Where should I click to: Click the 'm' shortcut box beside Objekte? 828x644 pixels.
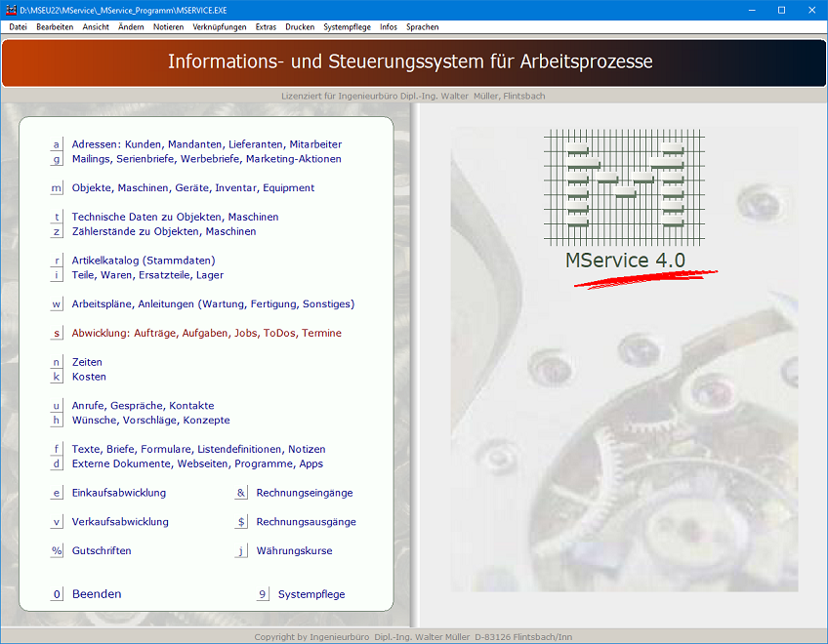click(57, 188)
